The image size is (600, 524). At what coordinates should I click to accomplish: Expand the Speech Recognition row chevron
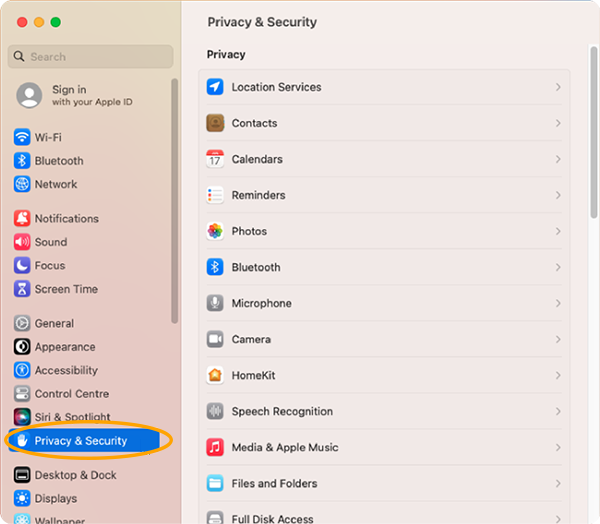click(558, 411)
